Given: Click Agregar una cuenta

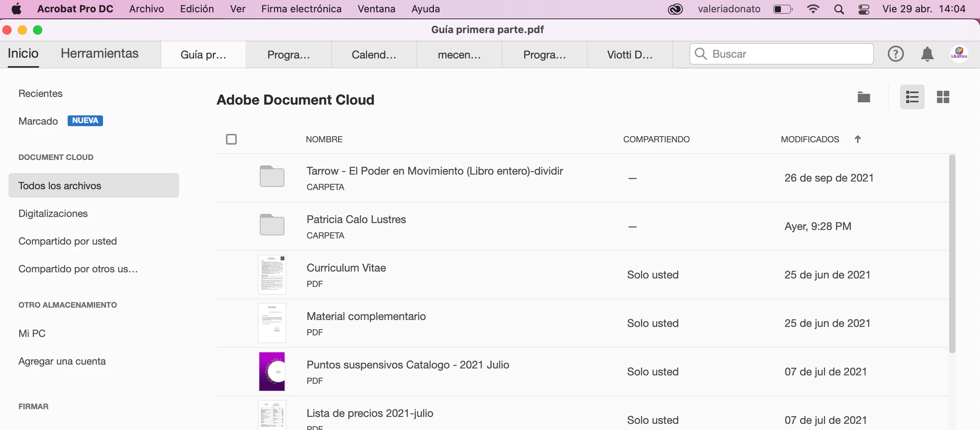Looking at the screenshot, I should click(62, 361).
